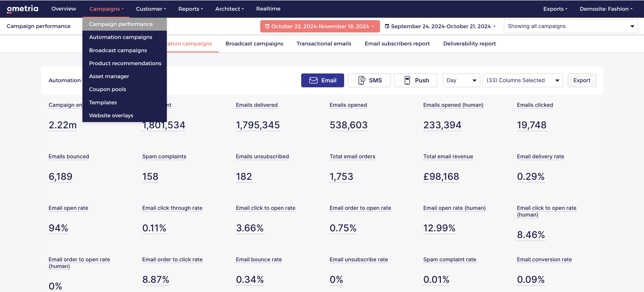Switch to the Broadcast campaigns tab
Viewport: 644px width, 292px height.
tap(254, 43)
